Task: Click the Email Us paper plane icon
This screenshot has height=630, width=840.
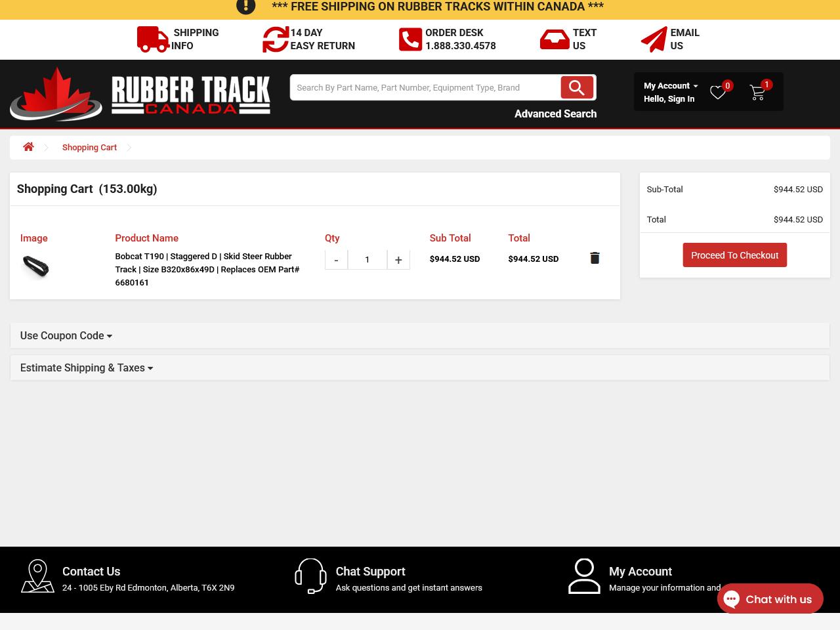Action: coord(654,39)
